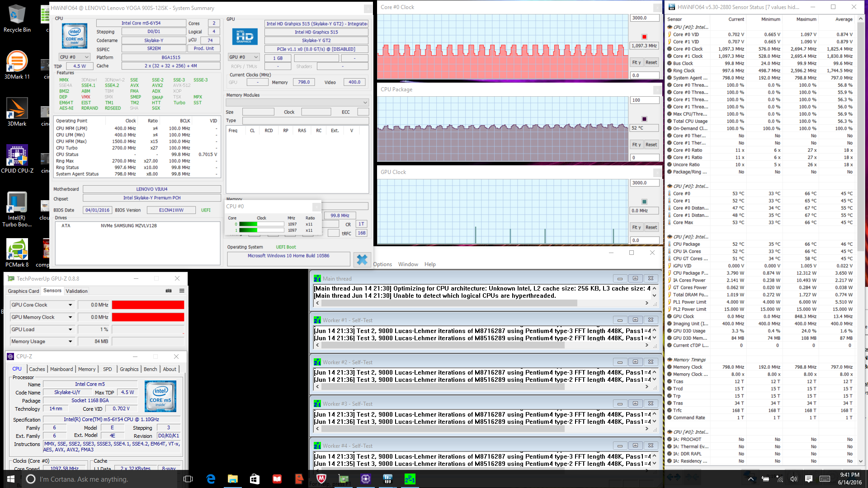Click the blue X close icon in System Summary
This screenshot has height=488, width=868.
coord(362,259)
